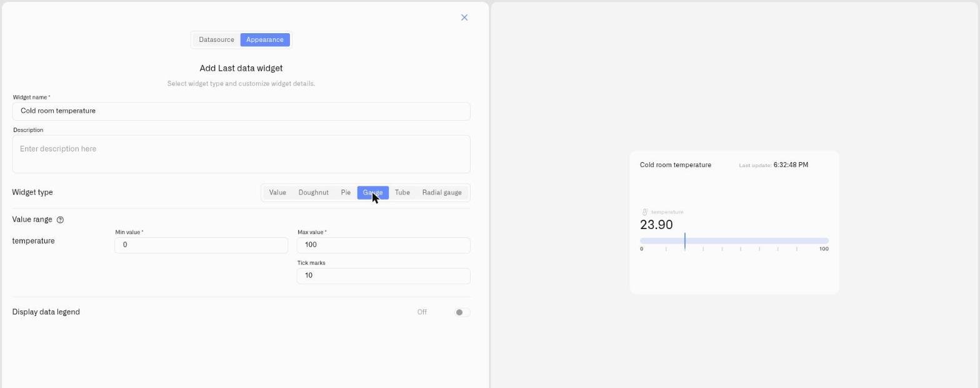980x388 pixels.
Task: Select the Pie widget type
Action: [x=346, y=193]
